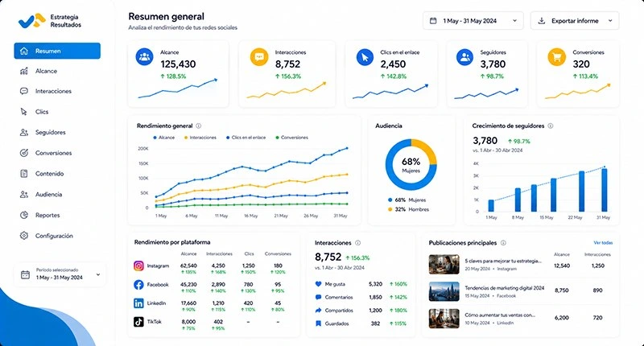Screen dimensions: 644x346
Task: Click thumbnail of the Tendencias de marketing post
Action: pyautogui.click(x=444, y=291)
